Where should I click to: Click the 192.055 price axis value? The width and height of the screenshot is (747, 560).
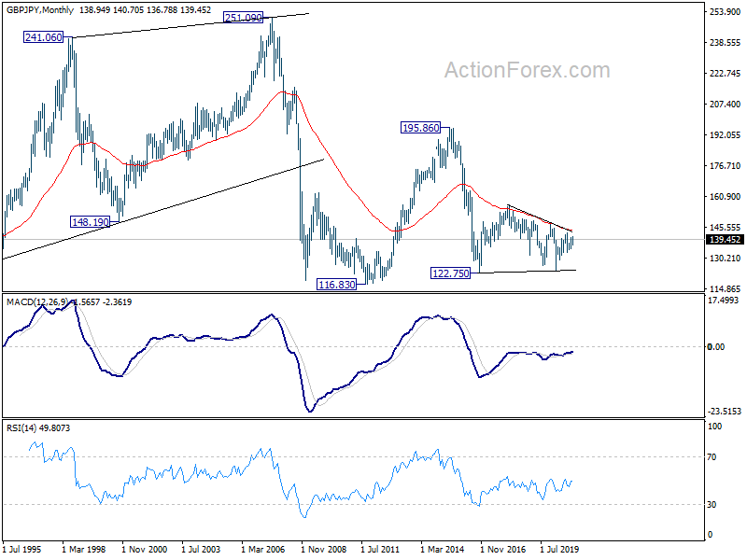click(725, 134)
